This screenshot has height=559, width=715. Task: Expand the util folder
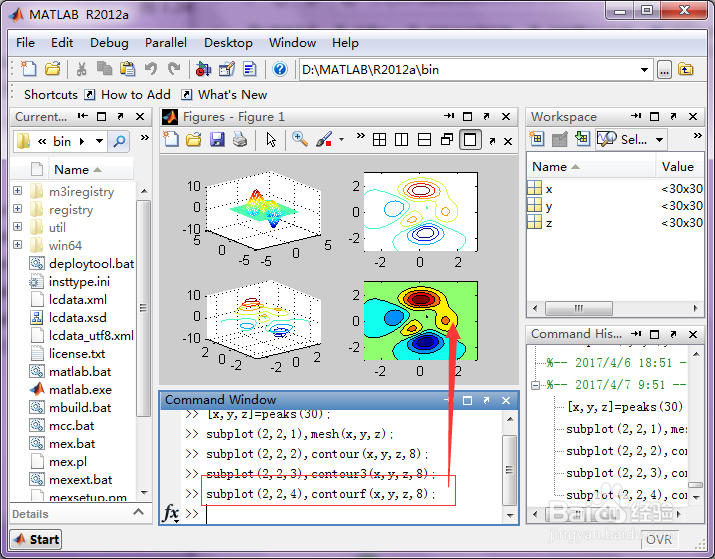tap(17, 227)
